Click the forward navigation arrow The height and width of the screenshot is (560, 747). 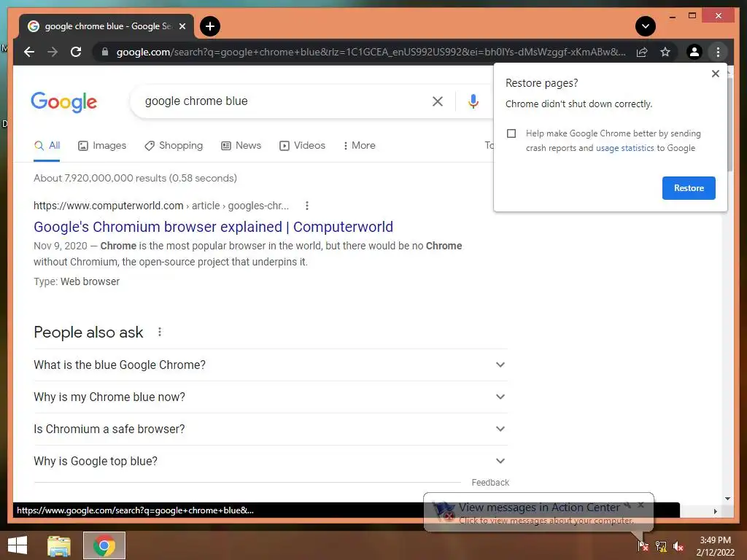click(53, 52)
